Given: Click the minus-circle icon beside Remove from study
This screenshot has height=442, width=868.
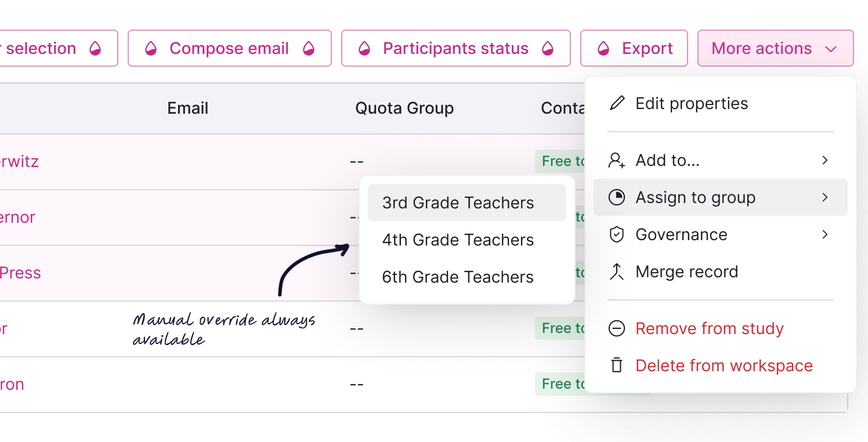Looking at the screenshot, I should click(617, 328).
